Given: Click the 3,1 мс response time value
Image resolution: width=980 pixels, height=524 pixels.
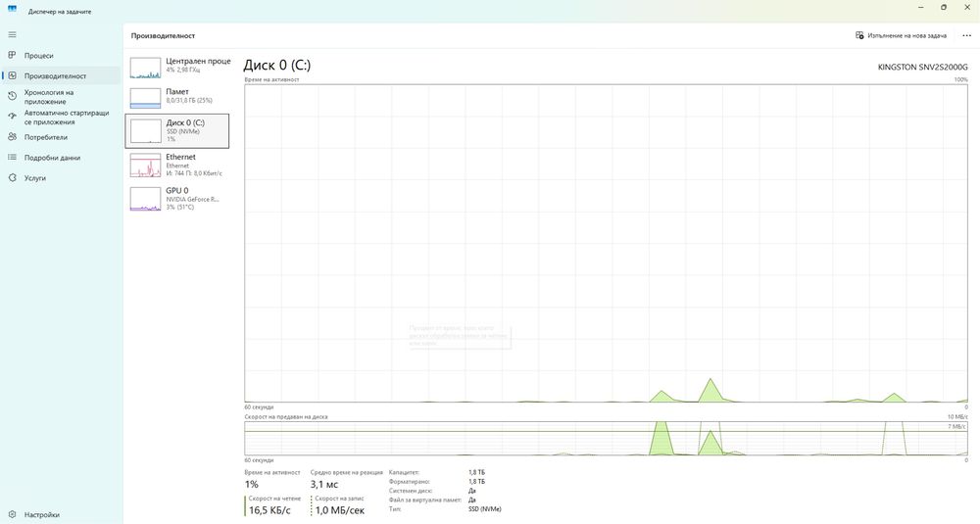Looking at the screenshot, I should coord(324,484).
